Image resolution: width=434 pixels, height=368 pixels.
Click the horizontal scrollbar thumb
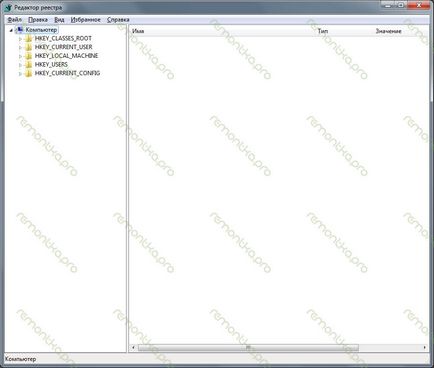click(x=248, y=348)
